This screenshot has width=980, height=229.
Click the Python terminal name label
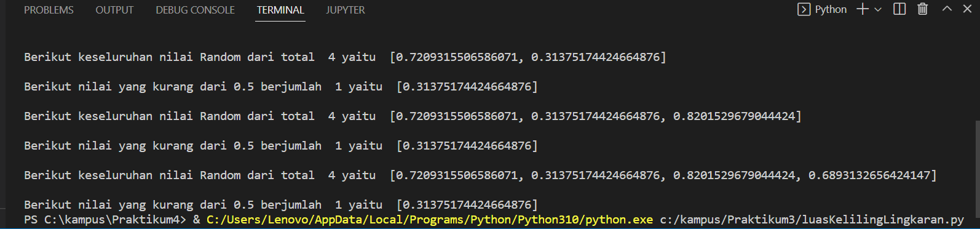pos(831,9)
